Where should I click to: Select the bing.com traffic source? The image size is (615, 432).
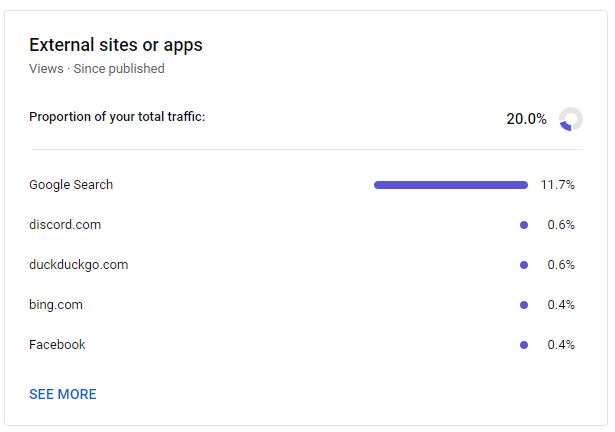coord(56,305)
